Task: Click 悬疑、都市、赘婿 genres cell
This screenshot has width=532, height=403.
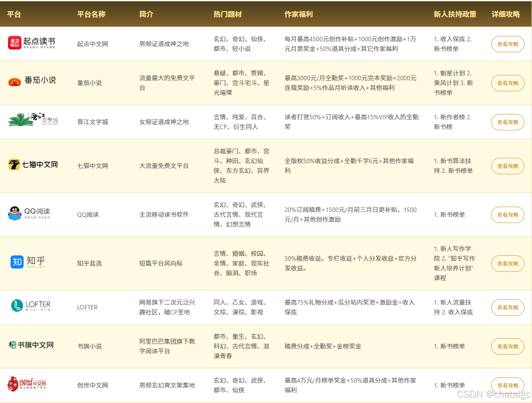Action: coord(241,83)
